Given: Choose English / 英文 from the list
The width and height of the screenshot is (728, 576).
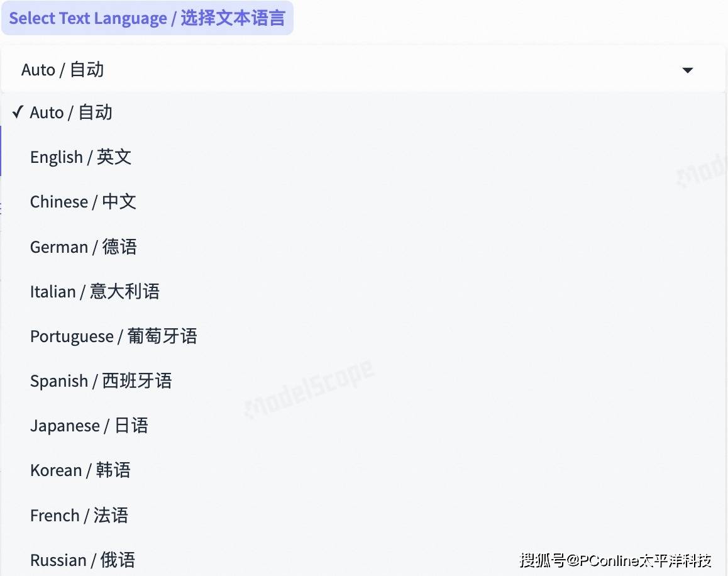Looking at the screenshot, I should pos(80,157).
